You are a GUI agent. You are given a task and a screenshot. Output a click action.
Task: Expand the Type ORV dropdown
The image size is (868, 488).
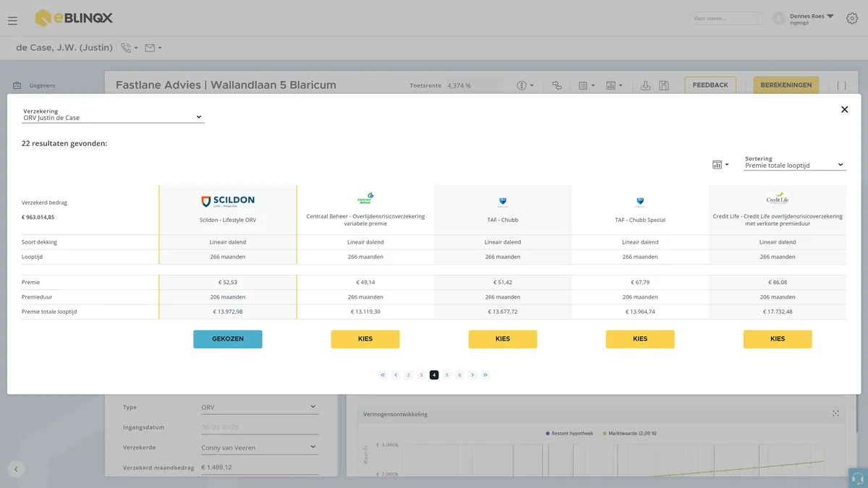coord(259,407)
